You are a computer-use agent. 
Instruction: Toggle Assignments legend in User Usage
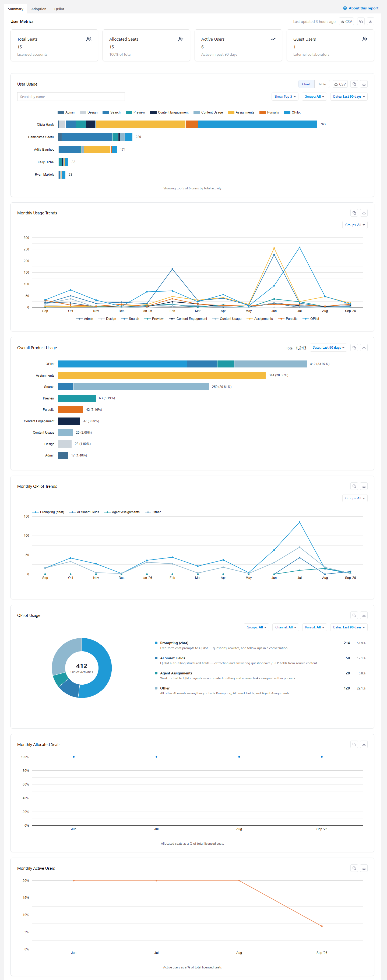pos(241,112)
